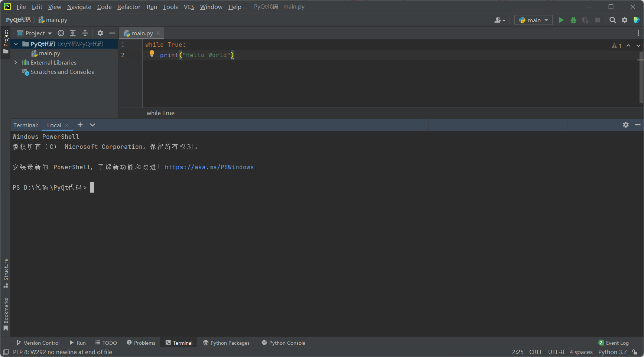
Task: Open the Refactor menu
Action: coord(129,7)
